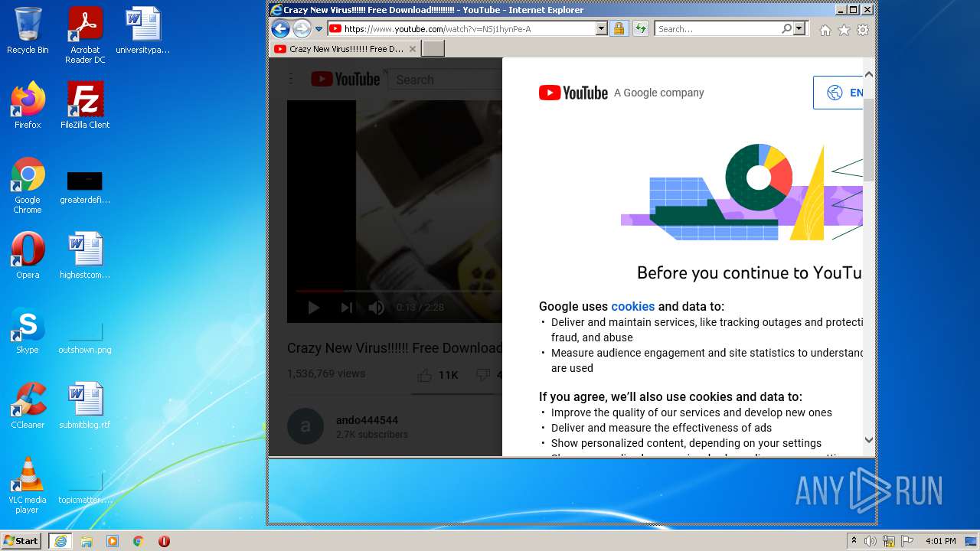Image resolution: width=980 pixels, height=551 pixels.
Task: Launch FileZilla Client from the desktop
Action: click(x=85, y=106)
